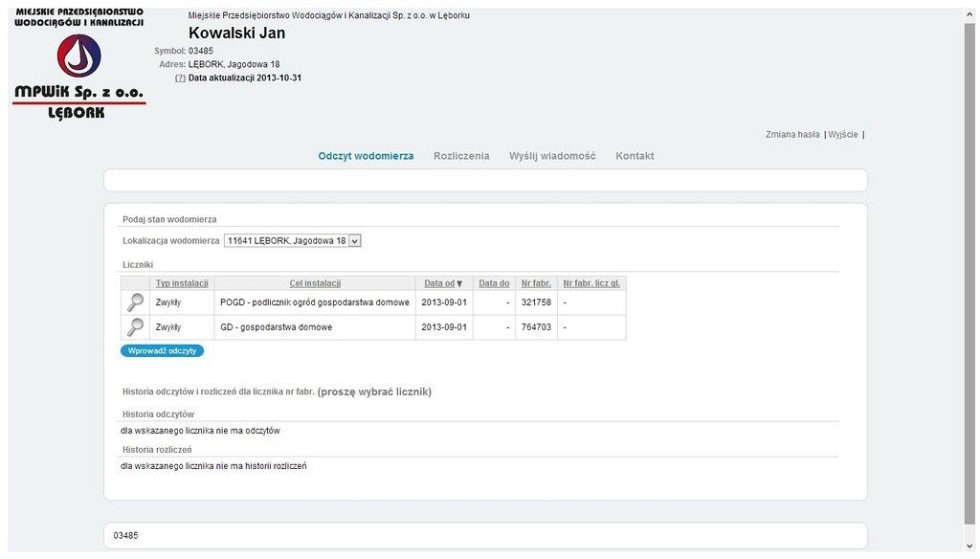This screenshot has width=980, height=559.
Task: Toggle sort on Data od column header
Action: click(x=443, y=283)
